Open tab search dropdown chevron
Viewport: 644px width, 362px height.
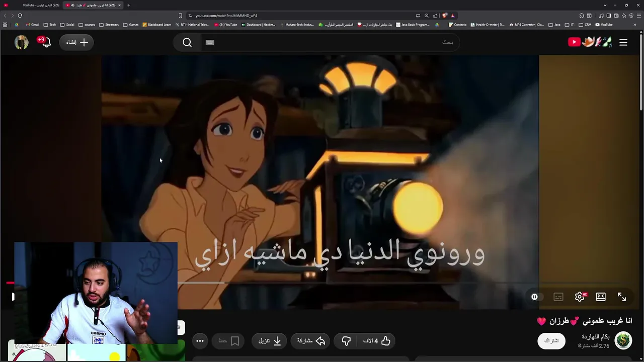coord(605,5)
